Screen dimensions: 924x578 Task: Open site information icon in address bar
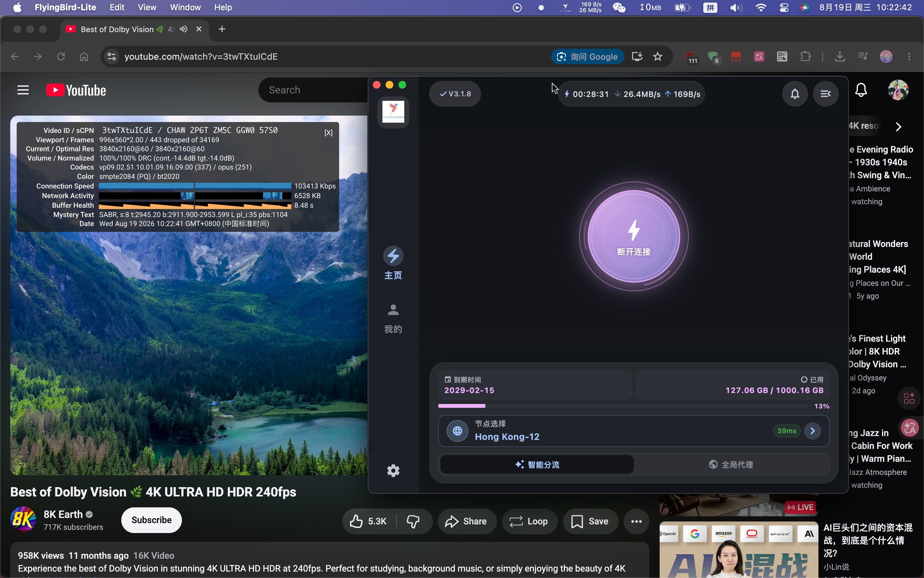112,57
